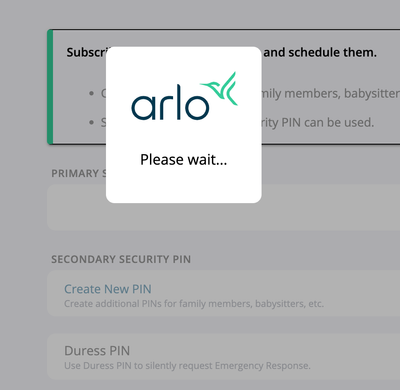The height and width of the screenshot is (390, 400).
Task: Click the arlo wordmark logo
Action: (x=170, y=102)
